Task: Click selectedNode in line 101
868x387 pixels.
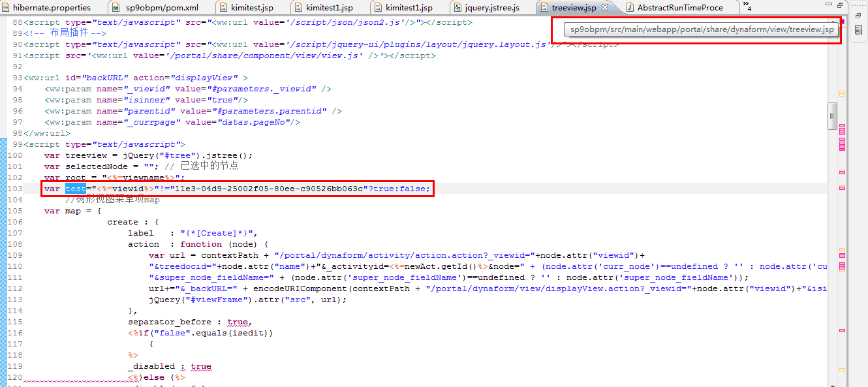Action: tap(96, 166)
